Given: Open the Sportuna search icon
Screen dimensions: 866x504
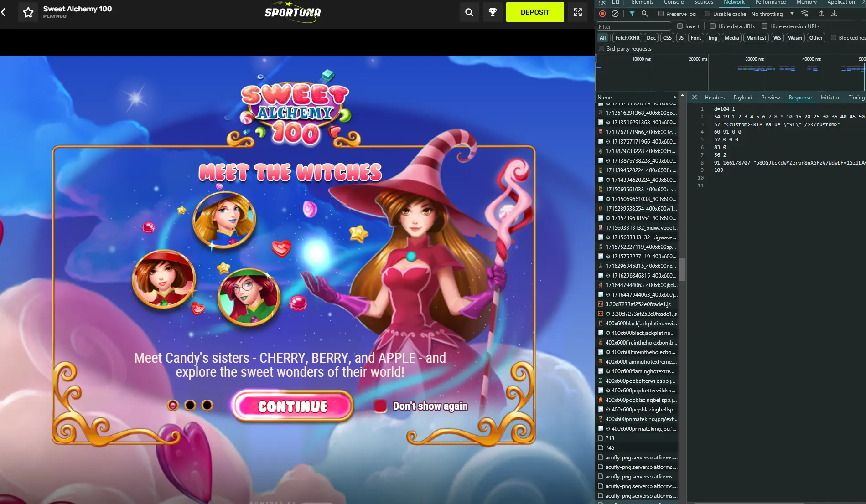Looking at the screenshot, I should click(469, 12).
